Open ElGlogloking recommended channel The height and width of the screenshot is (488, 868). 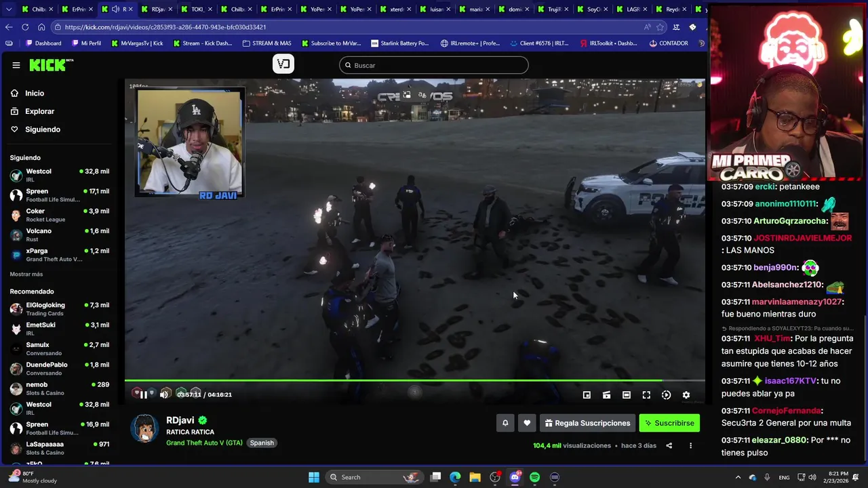click(x=60, y=309)
